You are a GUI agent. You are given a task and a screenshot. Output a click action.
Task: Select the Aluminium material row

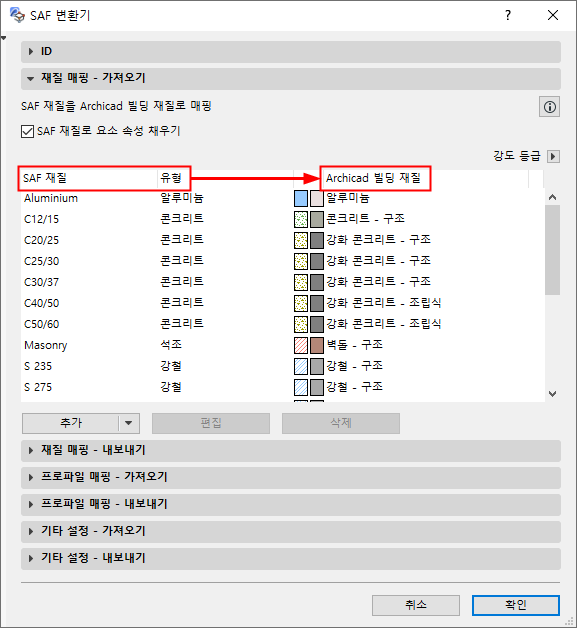(x=283, y=198)
